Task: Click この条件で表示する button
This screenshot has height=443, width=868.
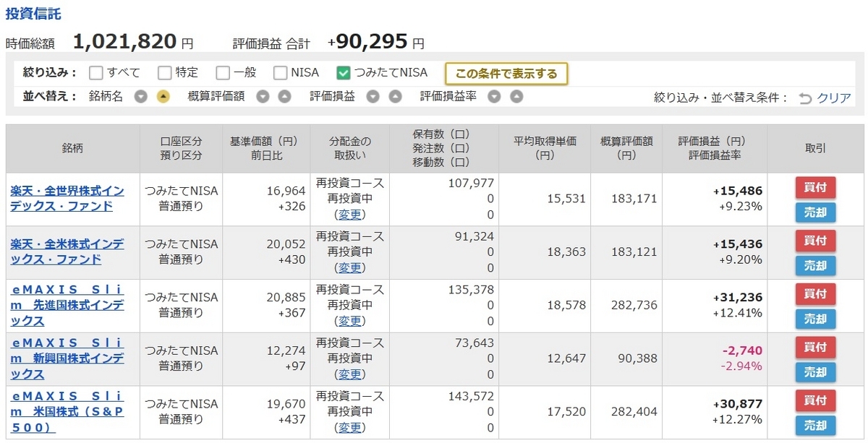Action: [x=506, y=73]
